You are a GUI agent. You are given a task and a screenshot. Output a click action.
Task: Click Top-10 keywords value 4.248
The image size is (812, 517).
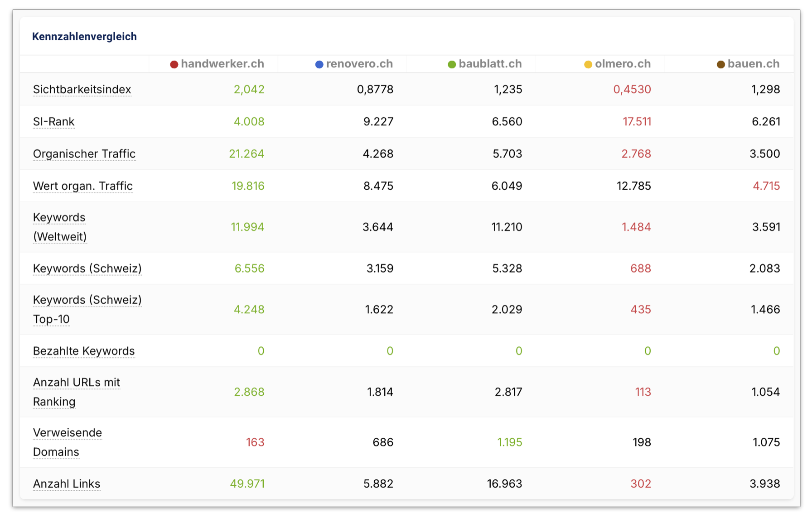coord(249,310)
